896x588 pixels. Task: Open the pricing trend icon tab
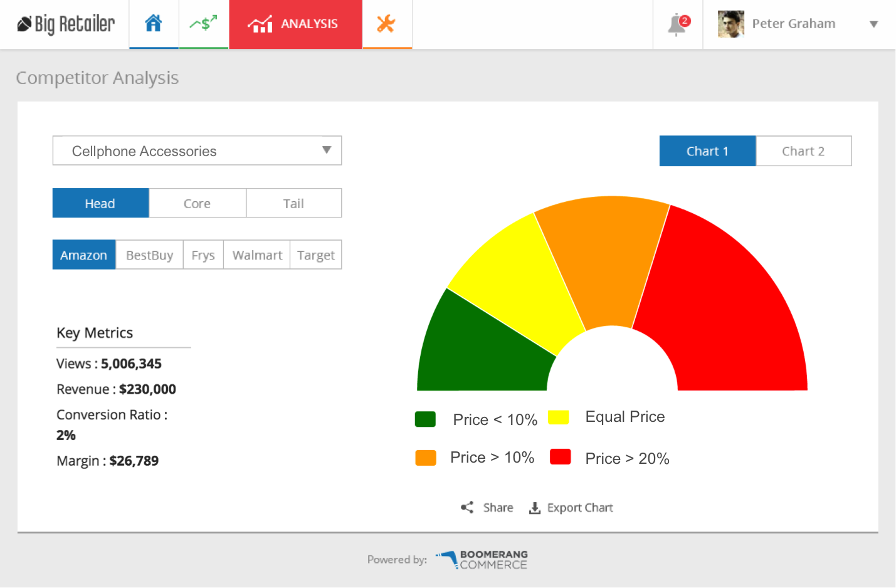point(204,24)
